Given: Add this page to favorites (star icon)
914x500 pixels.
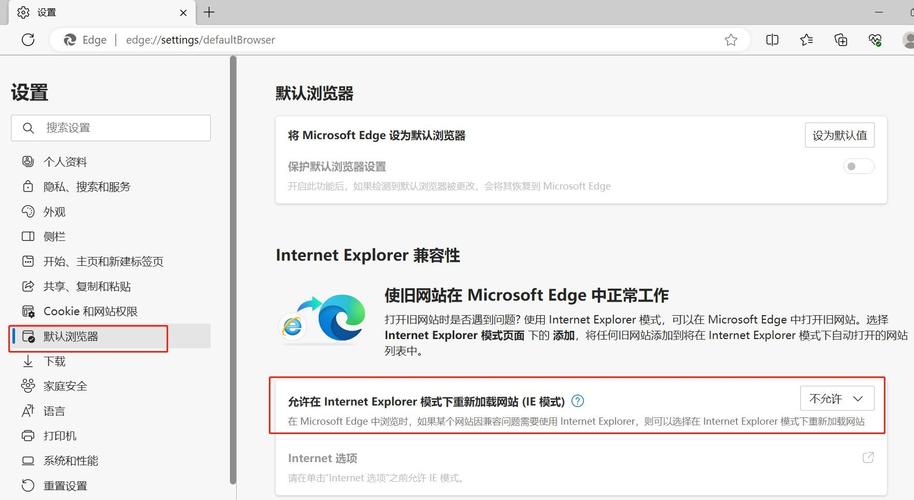Looking at the screenshot, I should (x=731, y=40).
